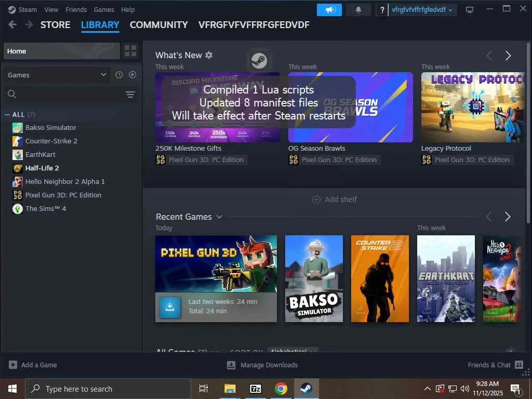Click the library search magnifier icon
Screen dimensions: 532x399
(x=12, y=94)
